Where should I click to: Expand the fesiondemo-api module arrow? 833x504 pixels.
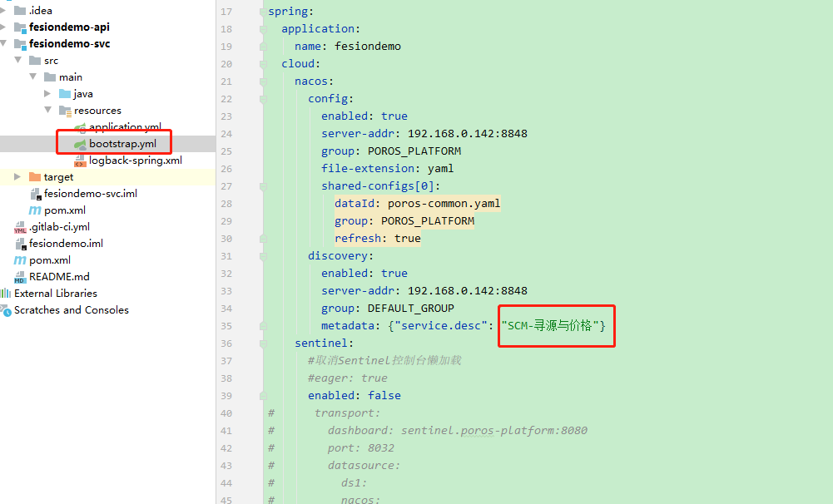coord(3,27)
